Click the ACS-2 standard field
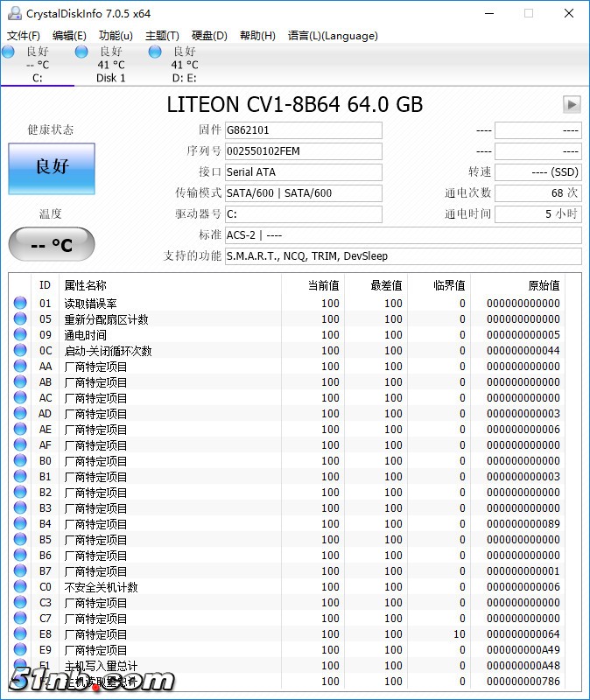 point(404,235)
